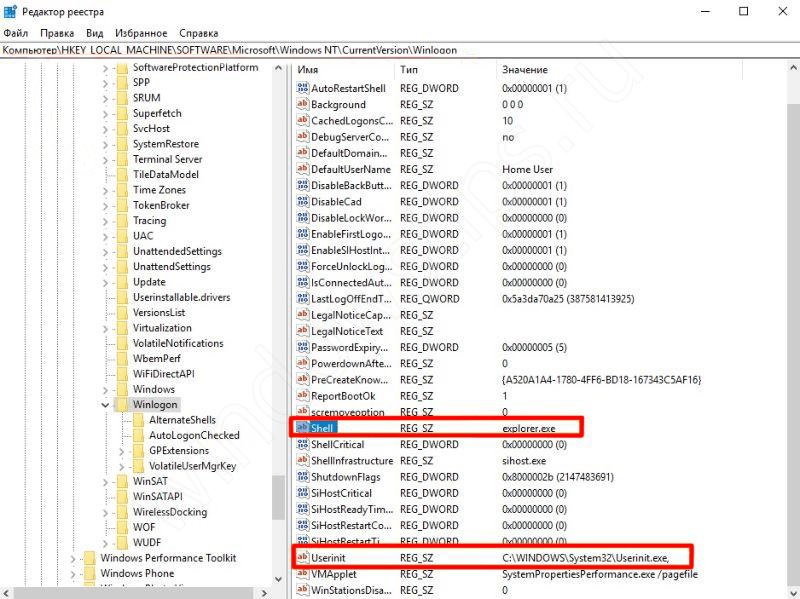Click the Shell string value icon

click(303, 428)
